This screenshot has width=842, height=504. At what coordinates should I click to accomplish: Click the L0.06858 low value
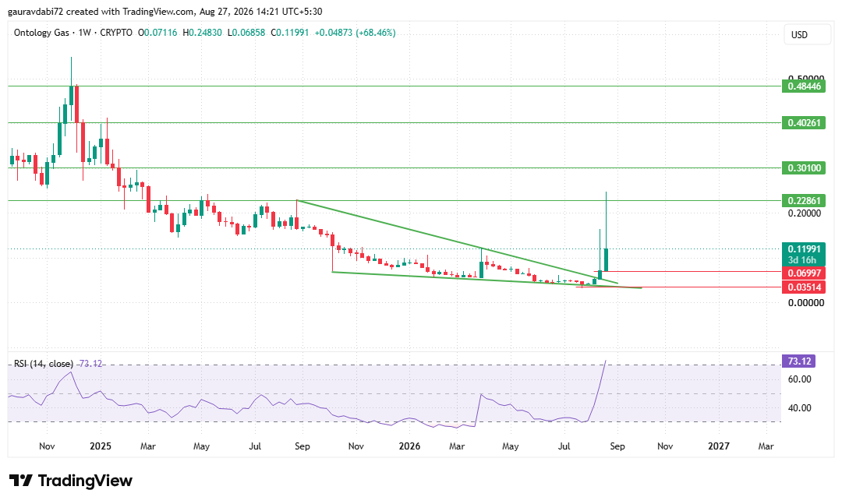[246, 33]
